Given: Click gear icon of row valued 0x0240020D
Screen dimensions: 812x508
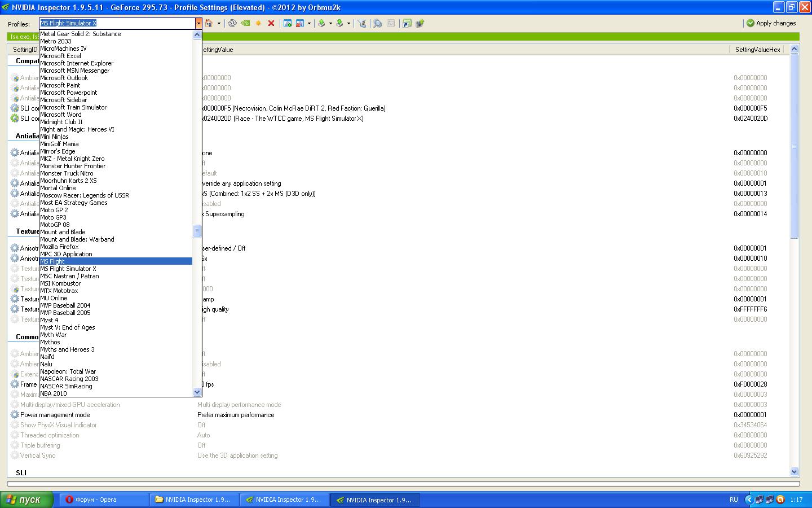Looking at the screenshot, I should 15,119.
